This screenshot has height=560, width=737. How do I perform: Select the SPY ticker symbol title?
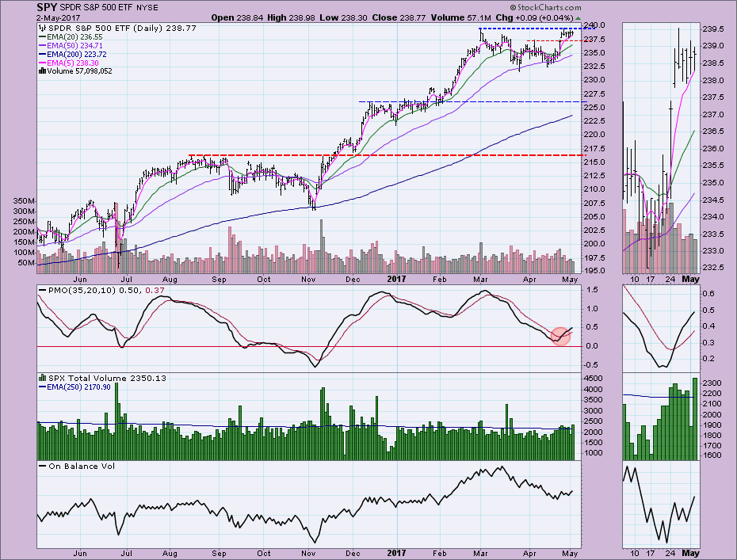coord(47,7)
